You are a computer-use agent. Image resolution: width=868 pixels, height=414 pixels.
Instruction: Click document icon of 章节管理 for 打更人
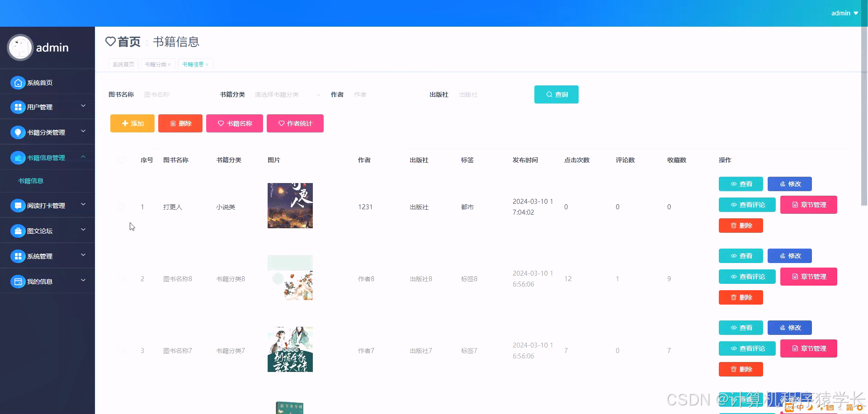795,205
